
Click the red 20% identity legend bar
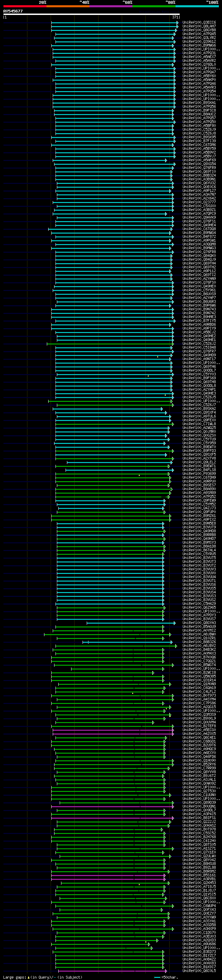pos(25,6)
